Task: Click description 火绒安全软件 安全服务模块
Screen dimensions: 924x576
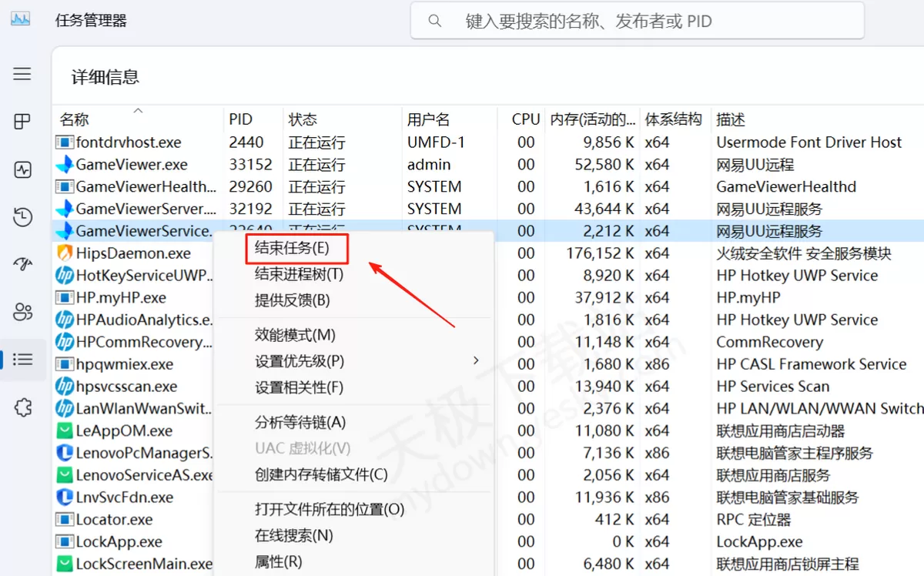Action: coord(804,253)
